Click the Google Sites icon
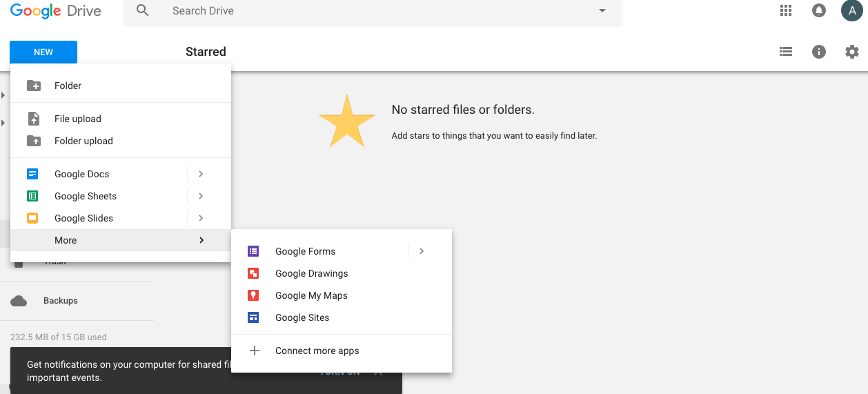 [254, 317]
